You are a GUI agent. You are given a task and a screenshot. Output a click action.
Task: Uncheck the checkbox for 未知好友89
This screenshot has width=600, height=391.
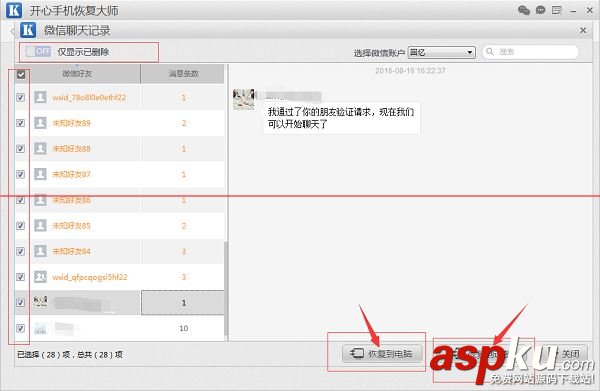tap(21, 123)
